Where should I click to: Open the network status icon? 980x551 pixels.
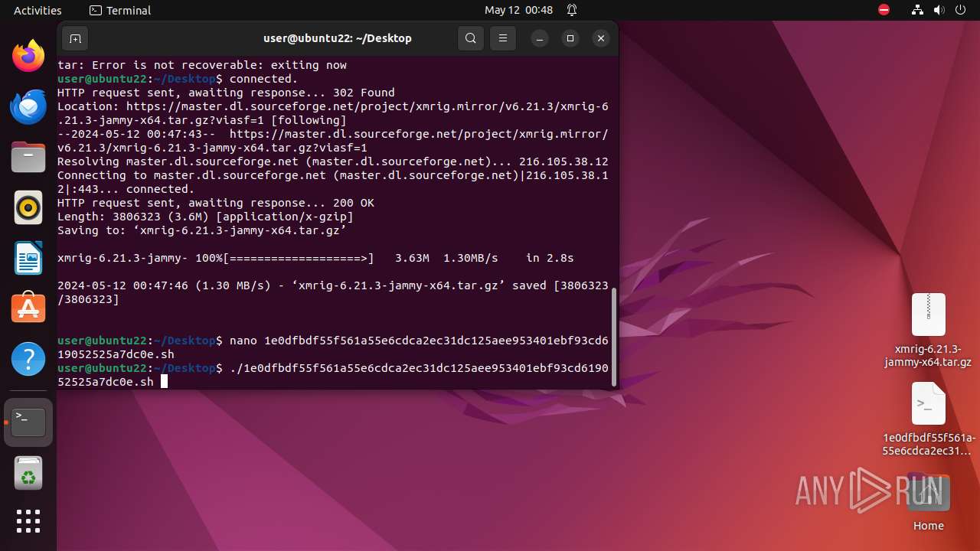(918, 10)
